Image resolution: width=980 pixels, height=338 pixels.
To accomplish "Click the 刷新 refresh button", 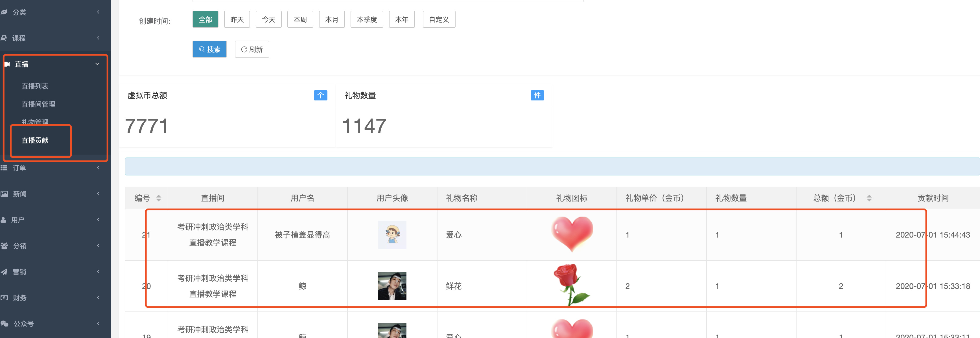I will [252, 49].
